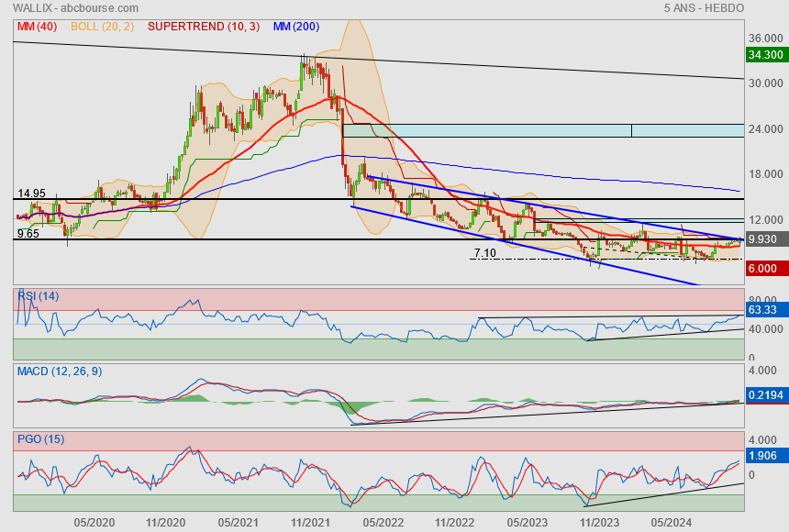The image size is (789, 532).
Task: Click the blue 1.906 PGO value tag
Action: click(767, 456)
